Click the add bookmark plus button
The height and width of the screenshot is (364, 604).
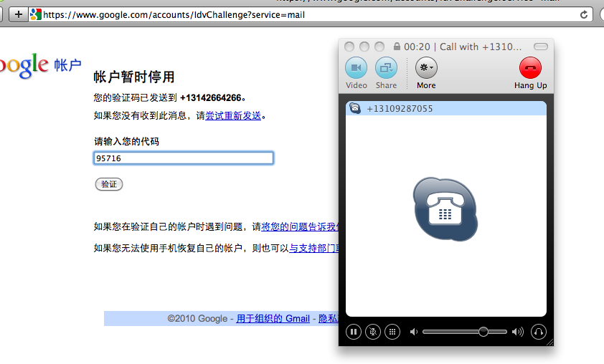point(18,14)
